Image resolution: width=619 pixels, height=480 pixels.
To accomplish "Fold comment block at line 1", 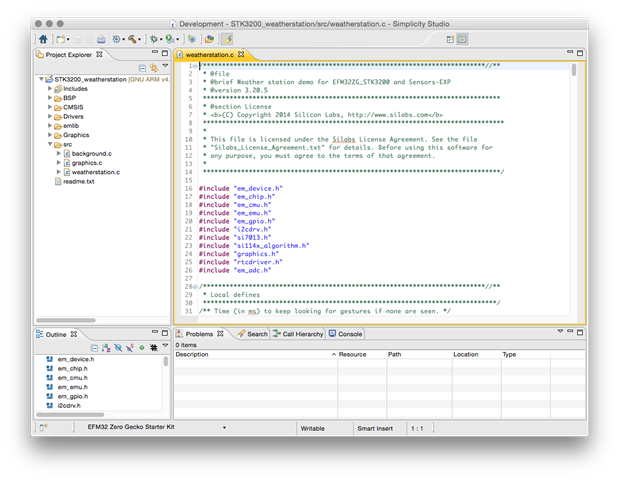I will click(x=195, y=66).
